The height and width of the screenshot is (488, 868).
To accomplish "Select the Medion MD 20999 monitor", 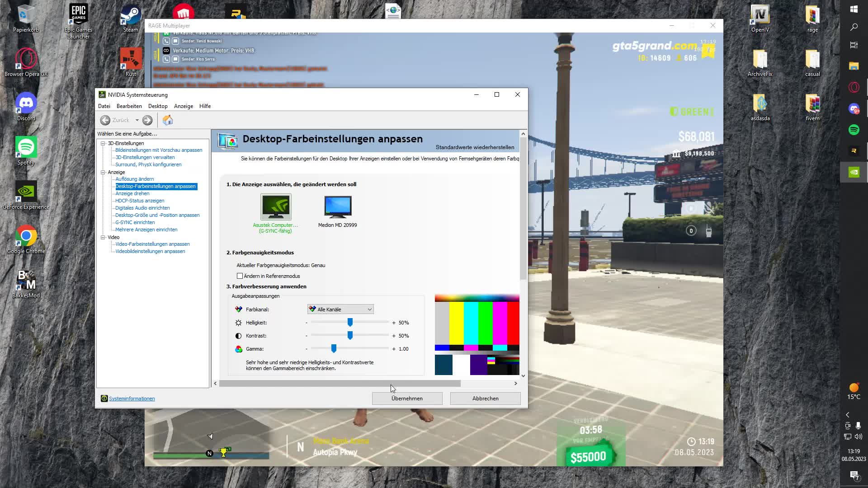I will point(337,207).
